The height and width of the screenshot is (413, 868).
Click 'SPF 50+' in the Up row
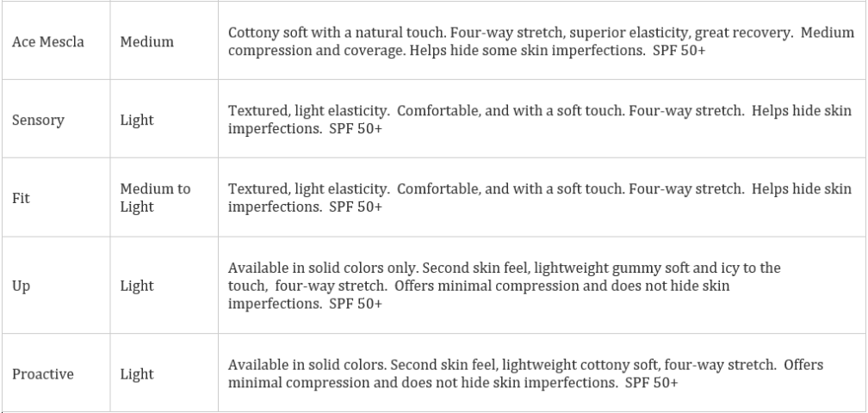[357, 303]
